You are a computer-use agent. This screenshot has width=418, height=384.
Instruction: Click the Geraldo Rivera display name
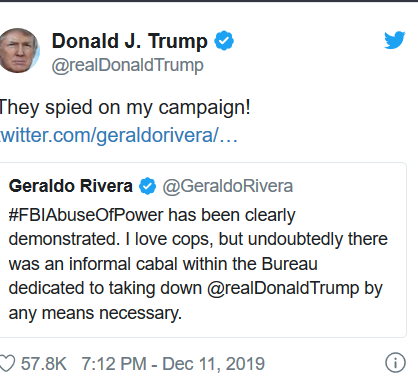click(x=71, y=186)
